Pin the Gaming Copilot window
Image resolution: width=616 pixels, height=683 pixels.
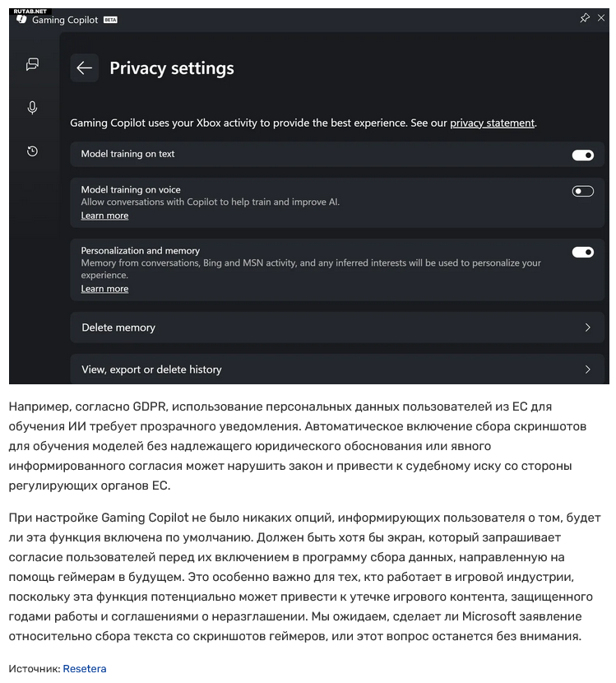coord(585,18)
